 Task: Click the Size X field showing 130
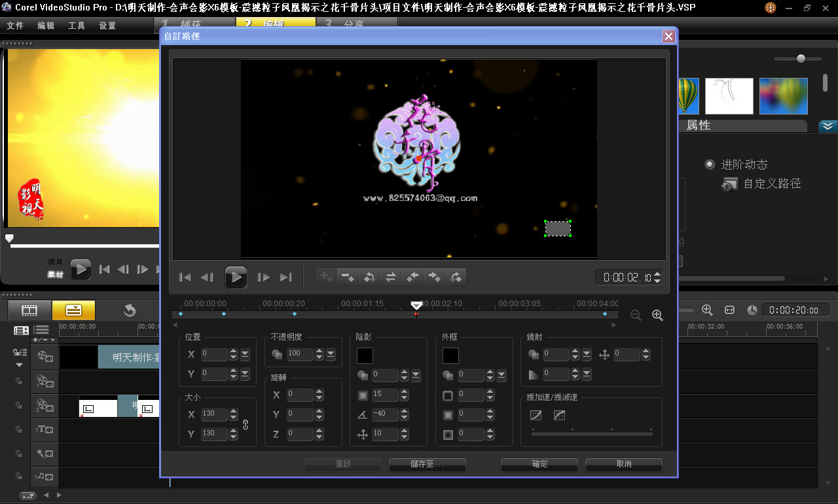pyautogui.click(x=214, y=414)
